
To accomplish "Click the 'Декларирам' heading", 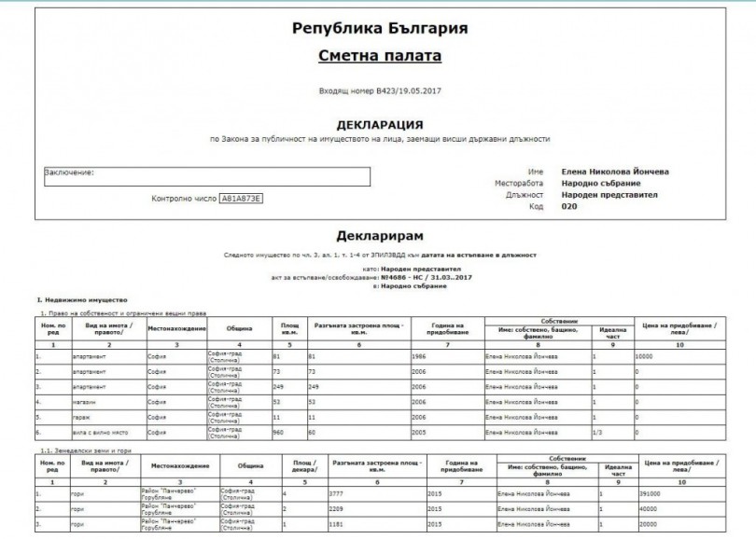I will point(380,236).
